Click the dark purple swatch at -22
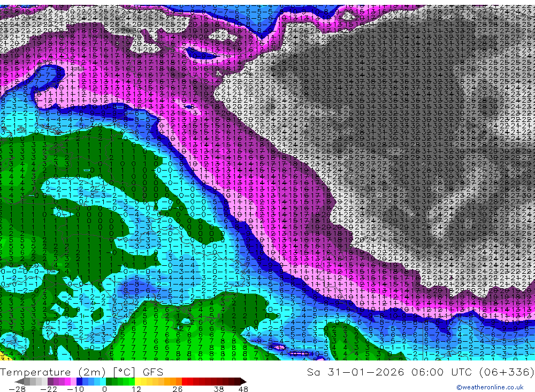Viewport: 535px width, 392px height. pyautogui.click(x=50, y=381)
